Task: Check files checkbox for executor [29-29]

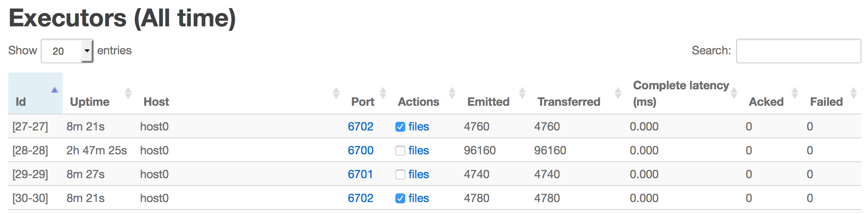Action: [400, 174]
